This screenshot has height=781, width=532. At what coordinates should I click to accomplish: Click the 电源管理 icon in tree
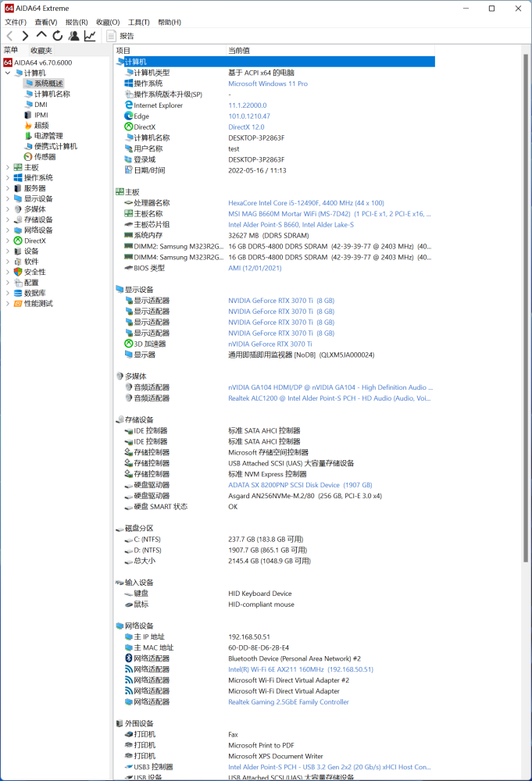point(28,135)
